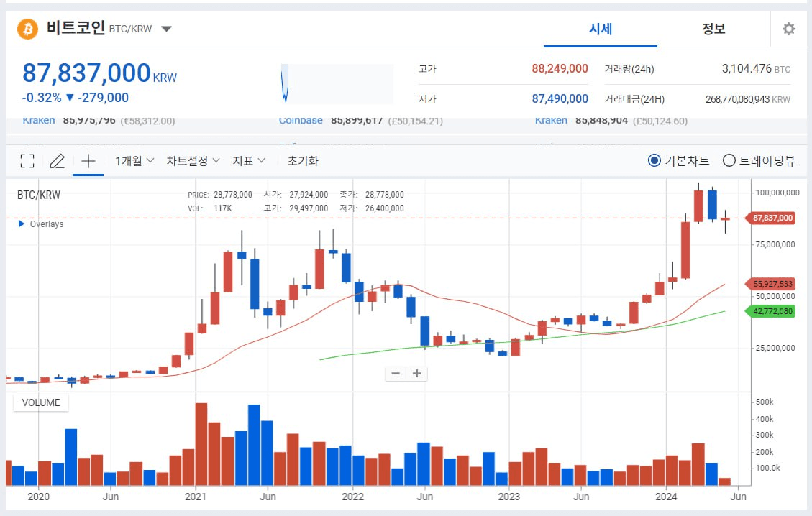Screen dimensions: 812x516
Task: Toggle fullscreen chart mode icon
Action: pos(27,161)
